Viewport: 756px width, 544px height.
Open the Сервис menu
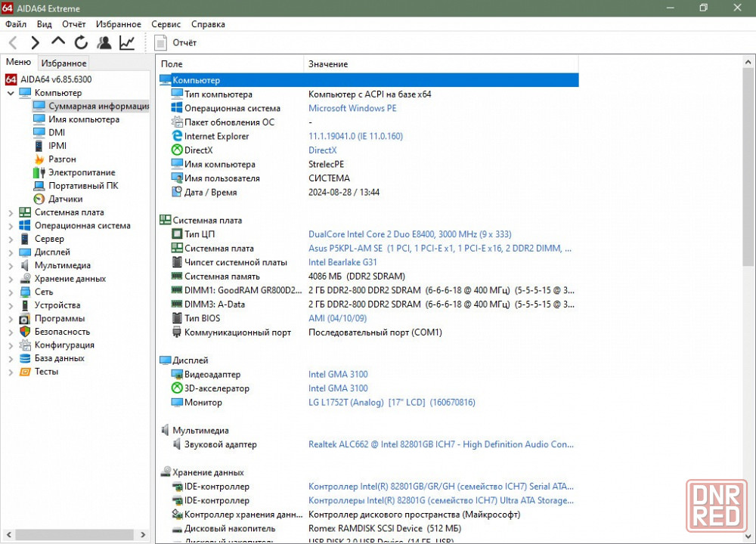click(x=166, y=24)
